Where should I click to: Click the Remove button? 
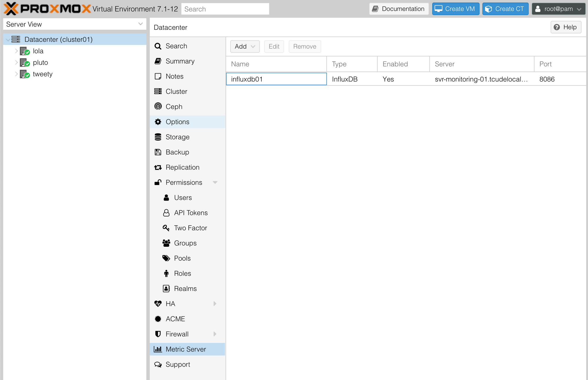tap(305, 46)
